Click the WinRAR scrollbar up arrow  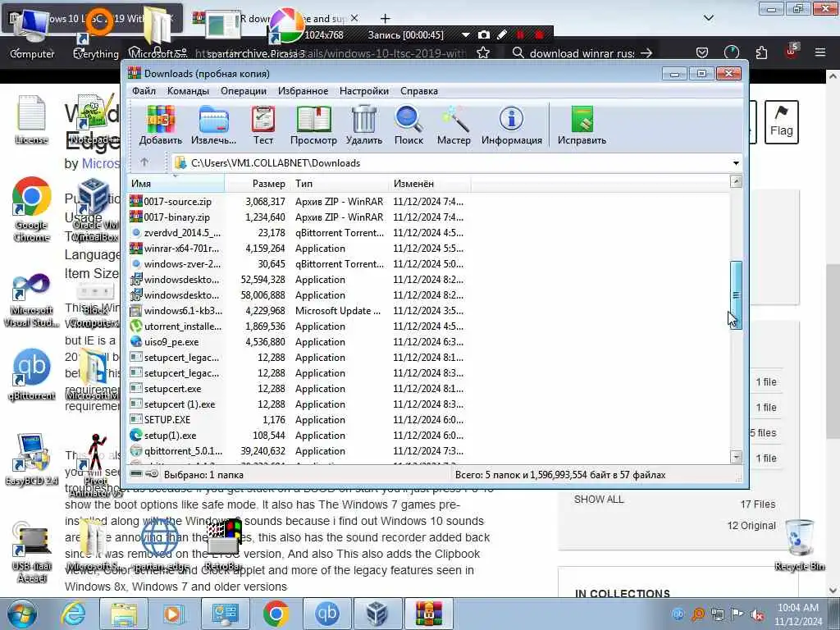pyautogui.click(x=736, y=181)
